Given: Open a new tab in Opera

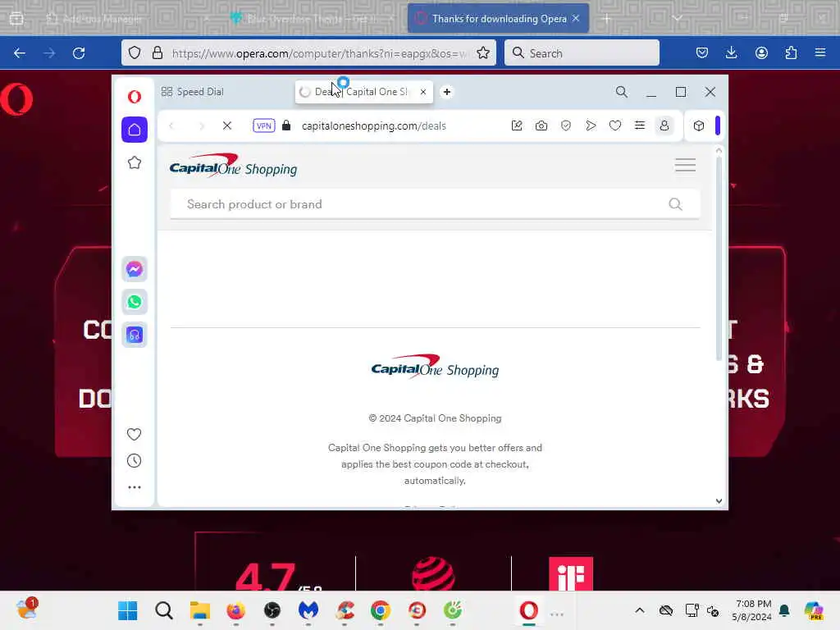Looking at the screenshot, I should [447, 92].
